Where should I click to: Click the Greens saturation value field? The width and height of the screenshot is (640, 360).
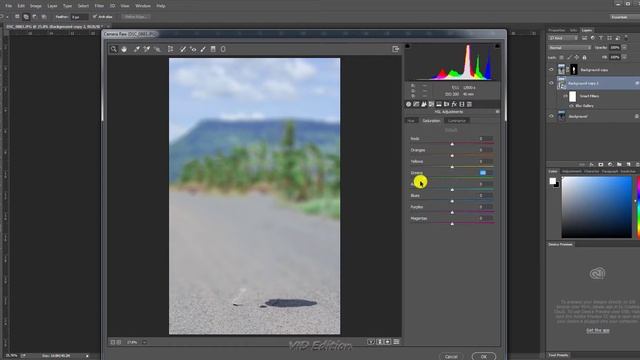click(486, 173)
